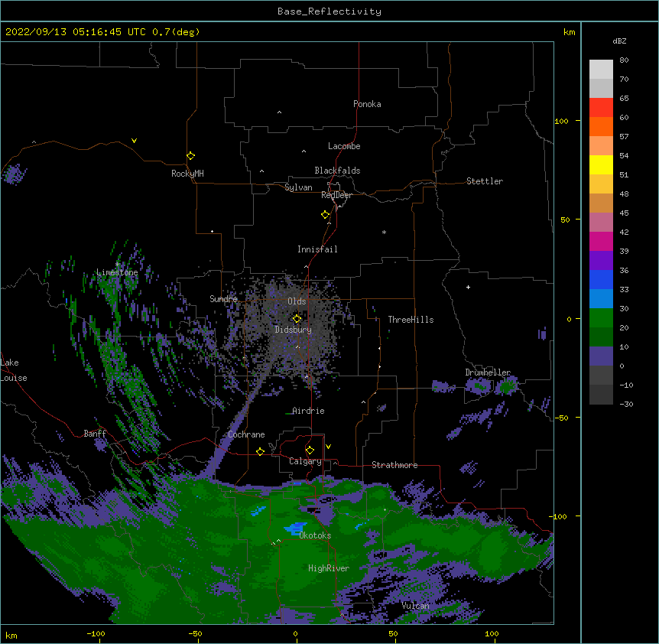Click the Airdrie city label

pos(308,411)
